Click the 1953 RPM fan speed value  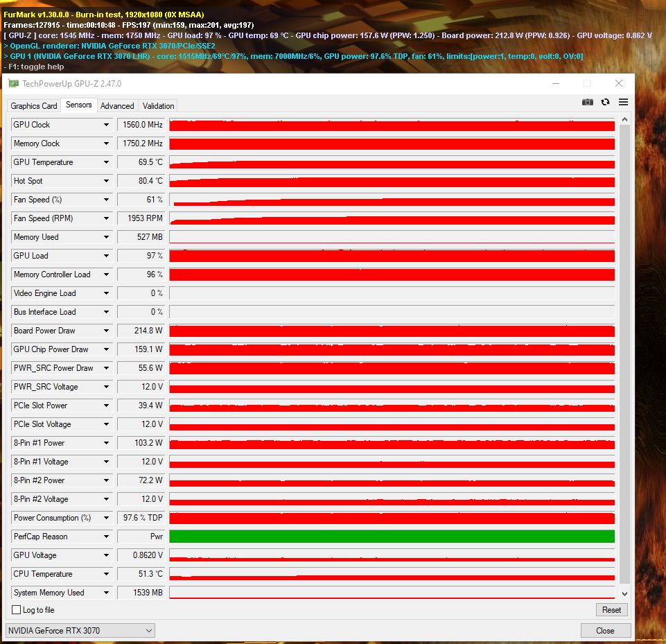tap(142, 218)
